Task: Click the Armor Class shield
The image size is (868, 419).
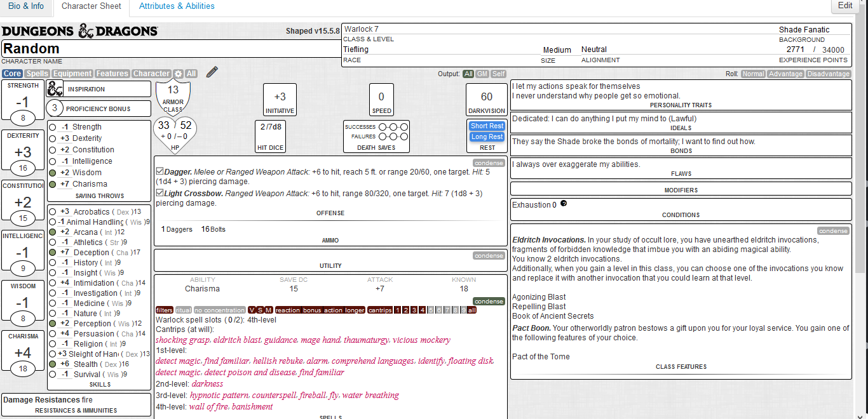Action: point(173,96)
